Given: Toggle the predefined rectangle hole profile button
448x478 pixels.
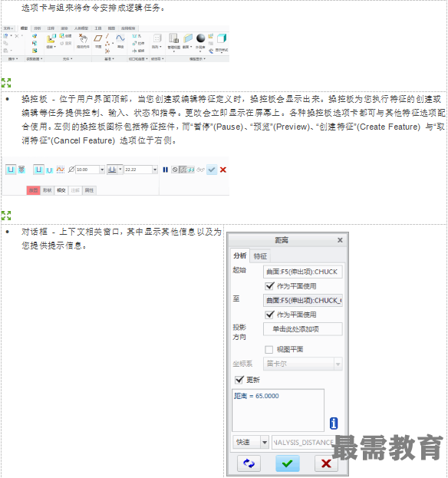Looking at the screenshot, I should pos(38,170).
